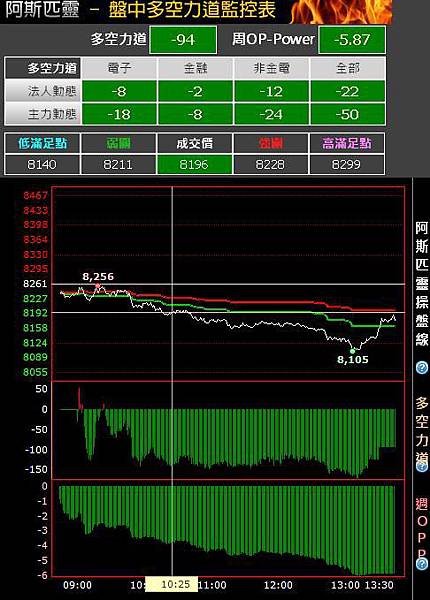
Task: Click the 成交價 value 8196 cell
Action: tap(194, 165)
